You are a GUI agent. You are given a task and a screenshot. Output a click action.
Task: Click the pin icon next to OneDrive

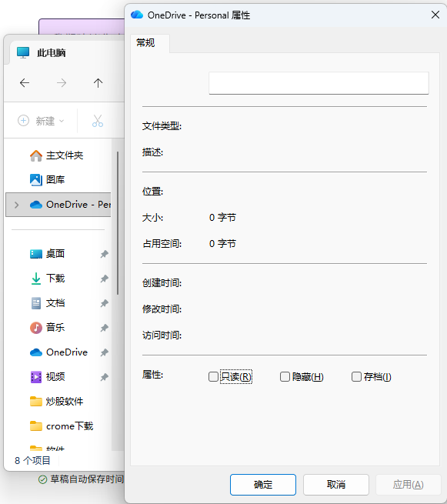coord(104,352)
